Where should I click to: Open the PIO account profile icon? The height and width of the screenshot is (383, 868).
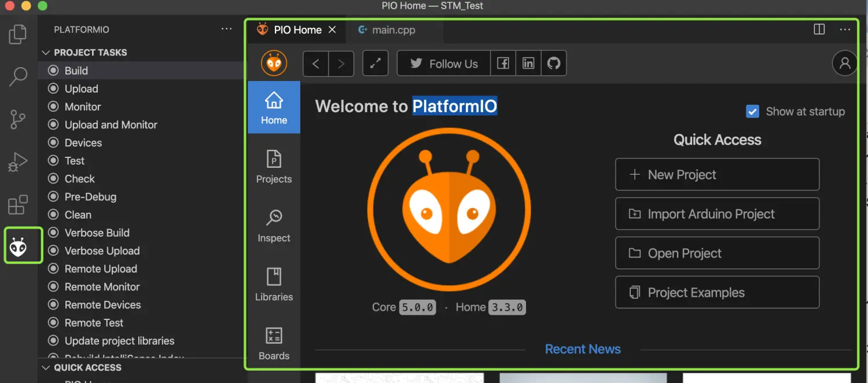point(845,63)
